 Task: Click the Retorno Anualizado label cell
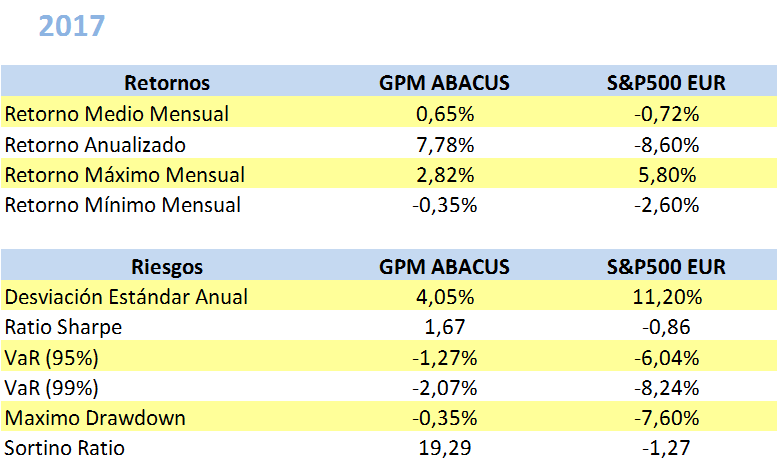point(96,144)
